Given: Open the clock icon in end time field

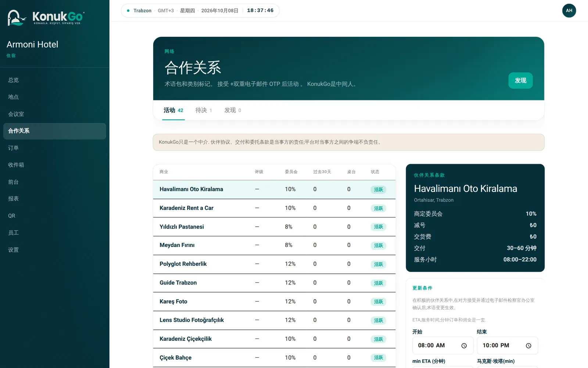Looking at the screenshot, I should (x=528, y=346).
